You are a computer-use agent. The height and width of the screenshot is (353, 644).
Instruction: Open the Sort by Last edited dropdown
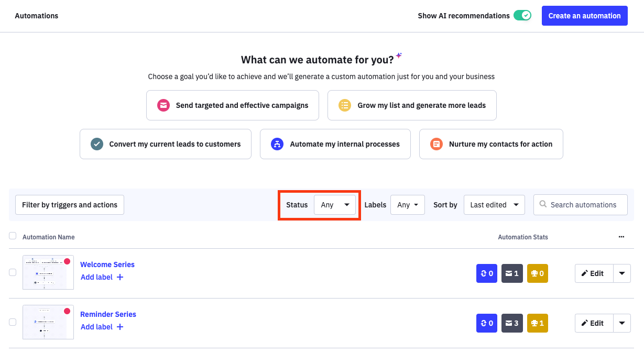494,205
